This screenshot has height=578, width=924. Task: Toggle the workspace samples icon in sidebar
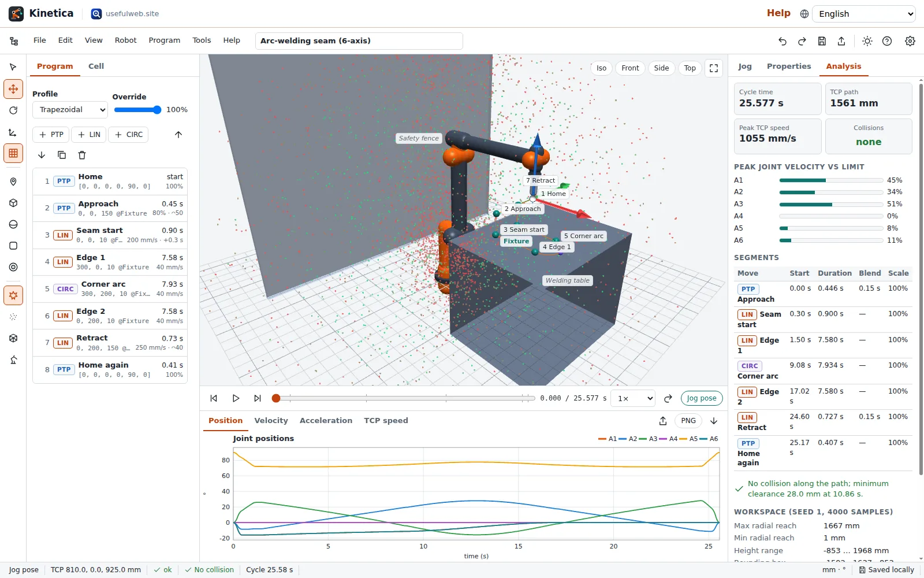pyautogui.click(x=13, y=317)
